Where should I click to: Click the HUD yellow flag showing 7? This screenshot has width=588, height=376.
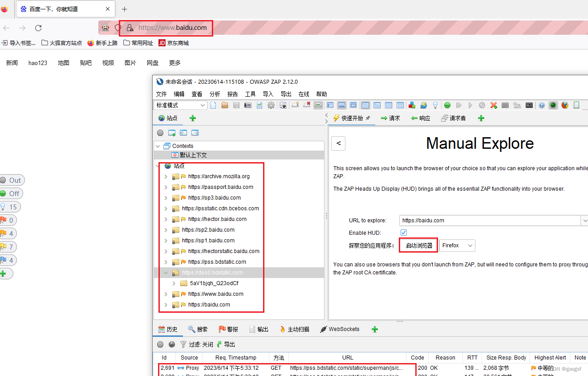click(x=8, y=247)
